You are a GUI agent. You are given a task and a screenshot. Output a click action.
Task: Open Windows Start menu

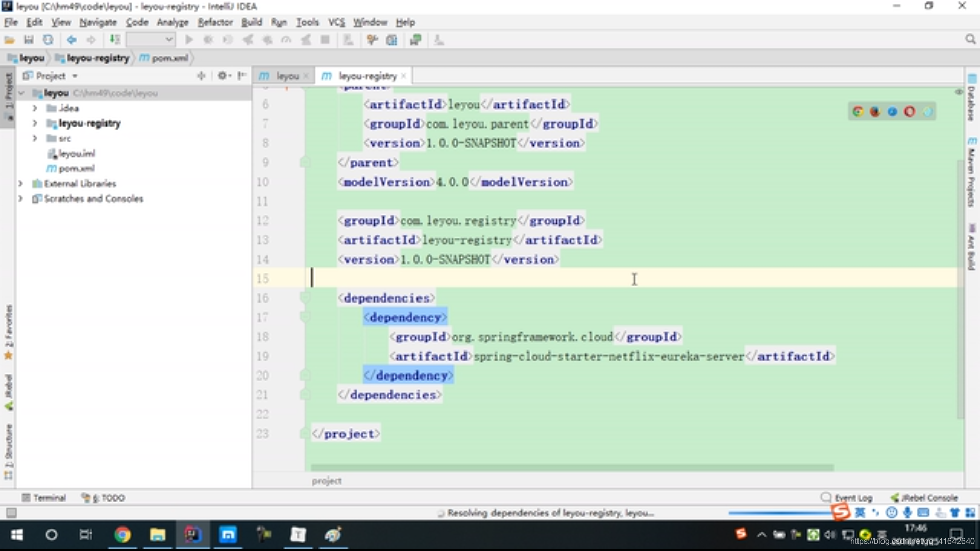click(17, 535)
